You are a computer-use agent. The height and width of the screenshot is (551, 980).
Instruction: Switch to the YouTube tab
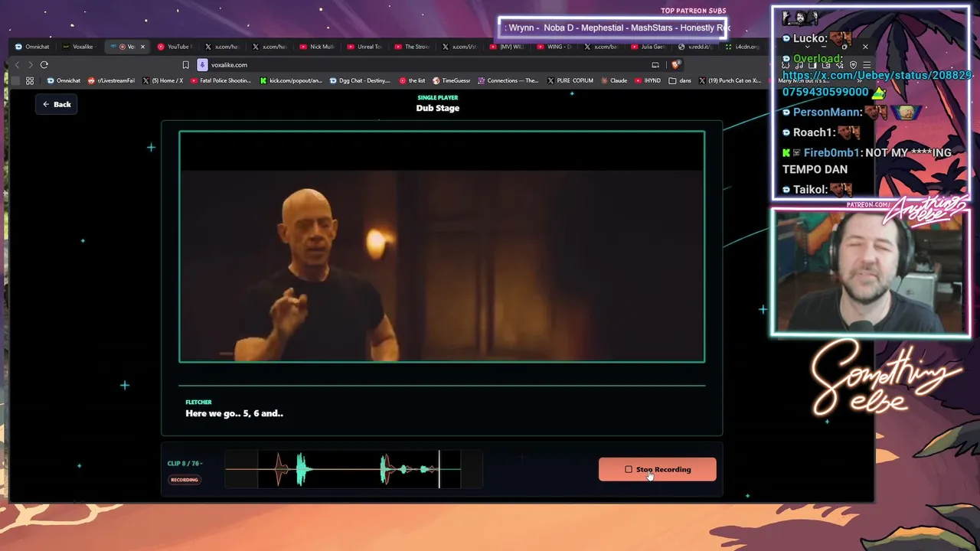[x=174, y=47]
